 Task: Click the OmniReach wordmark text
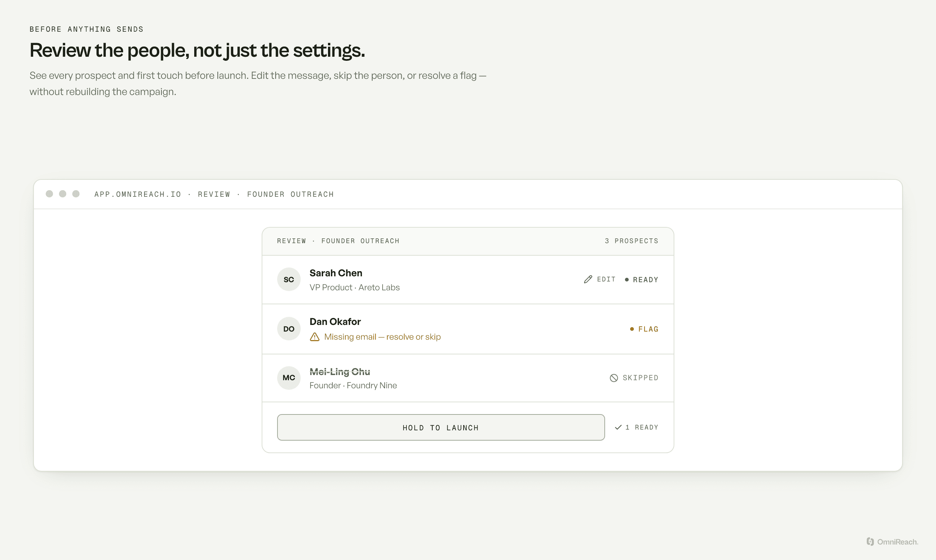coord(898,542)
